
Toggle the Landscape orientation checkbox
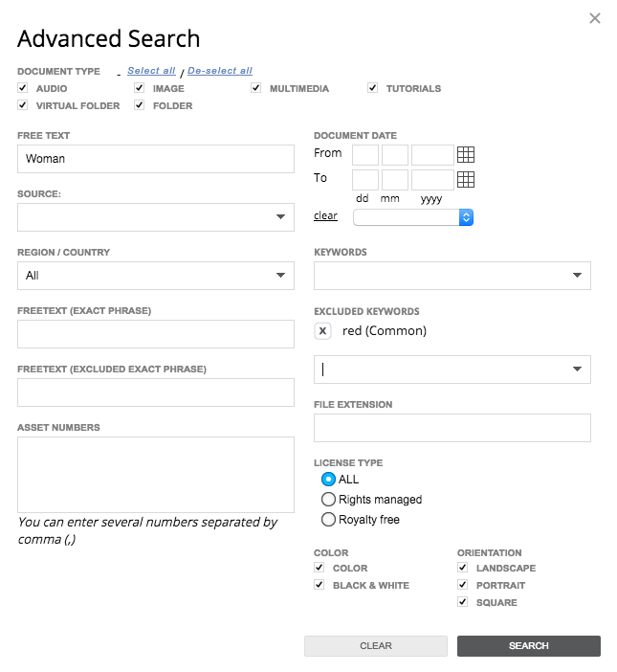click(463, 568)
